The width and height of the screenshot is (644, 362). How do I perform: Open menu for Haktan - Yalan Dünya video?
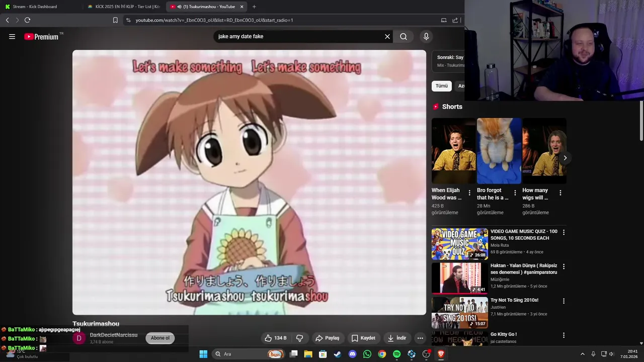pos(563,266)
